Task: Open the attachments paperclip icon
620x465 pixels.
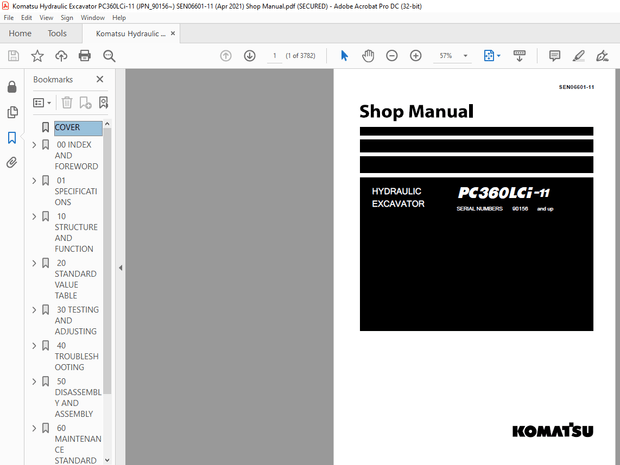Action: coord(12,163)
